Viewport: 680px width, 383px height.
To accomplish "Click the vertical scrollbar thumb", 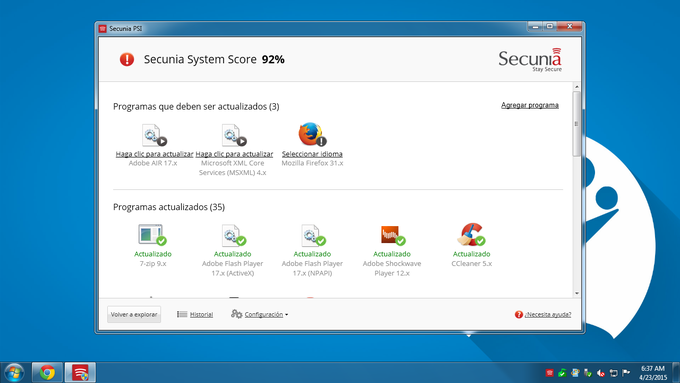I will point(577,124).
